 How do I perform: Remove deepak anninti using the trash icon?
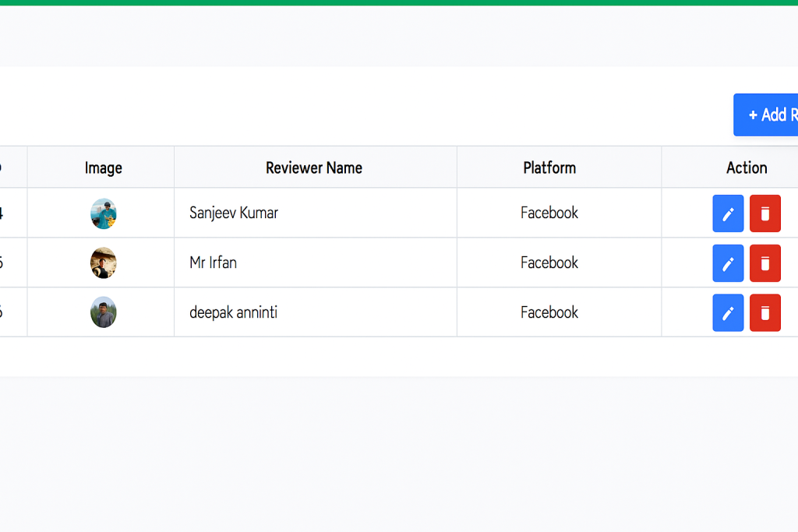pyautogui.click(x=764, y=313)
